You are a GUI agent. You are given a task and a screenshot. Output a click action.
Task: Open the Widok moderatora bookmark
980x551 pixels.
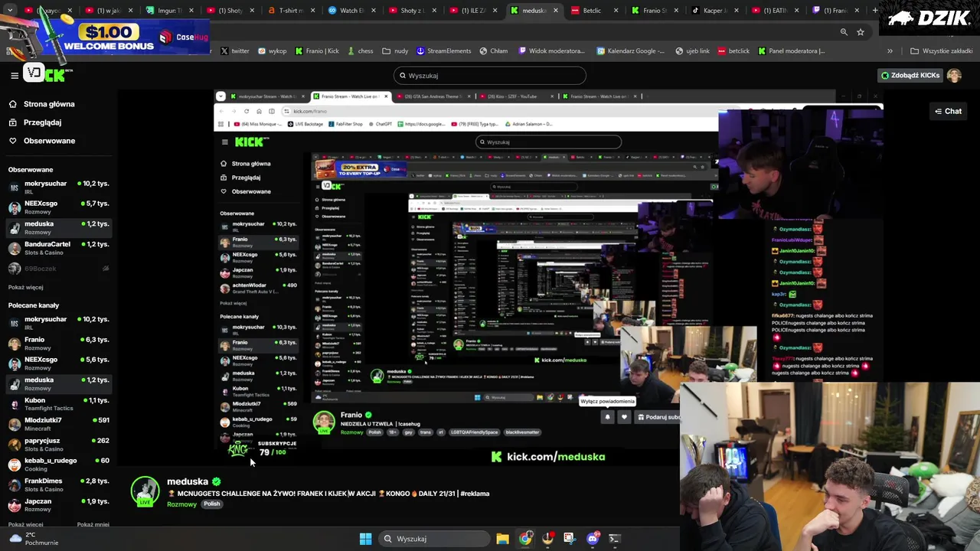click(551, 51)
